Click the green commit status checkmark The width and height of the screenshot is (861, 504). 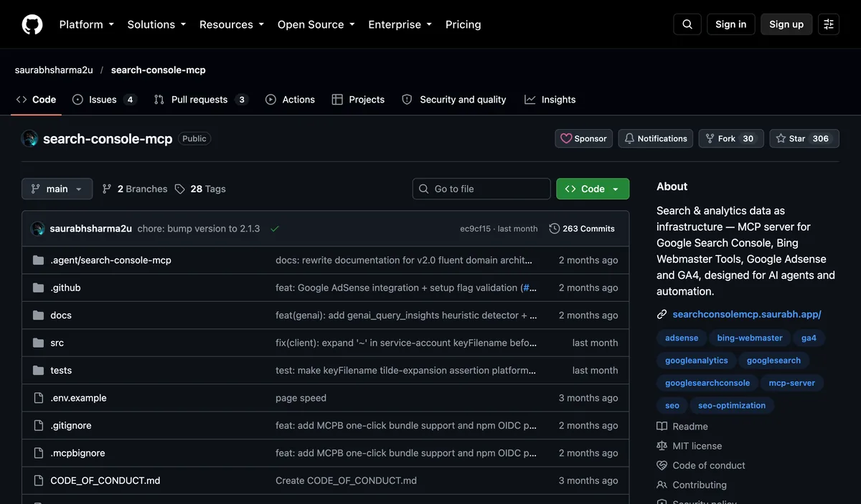tap(275, 229)
